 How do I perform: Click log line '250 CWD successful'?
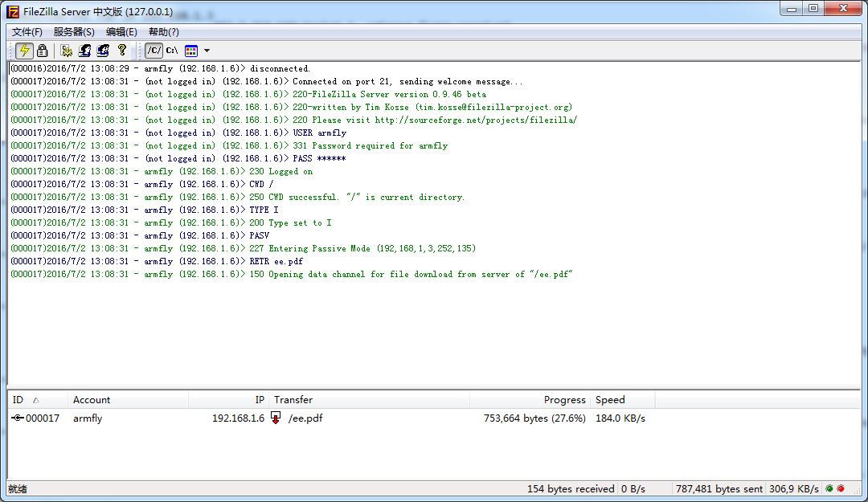pos(237,197)
